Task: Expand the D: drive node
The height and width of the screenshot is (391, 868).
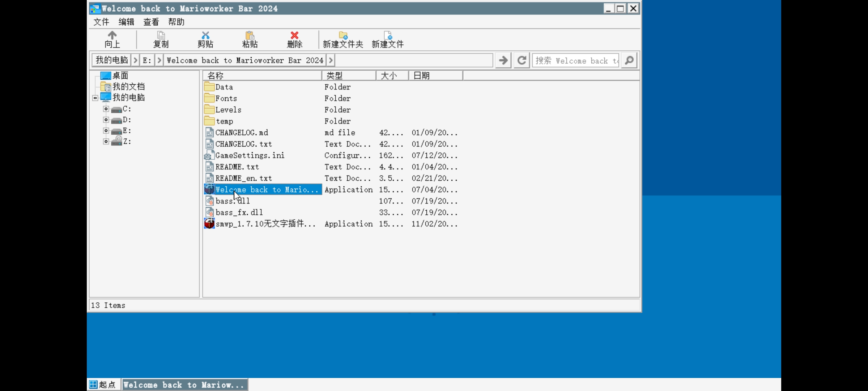Action: click(106, 119)
